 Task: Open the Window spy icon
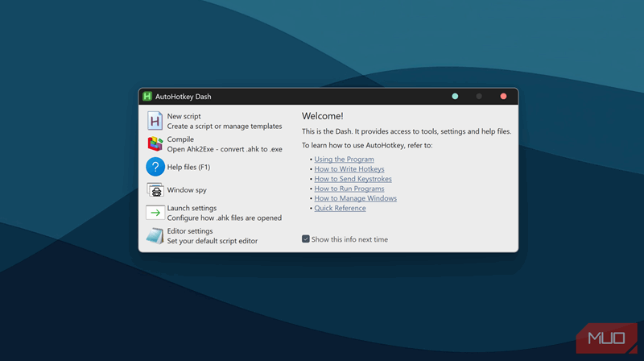pos(155,190)
